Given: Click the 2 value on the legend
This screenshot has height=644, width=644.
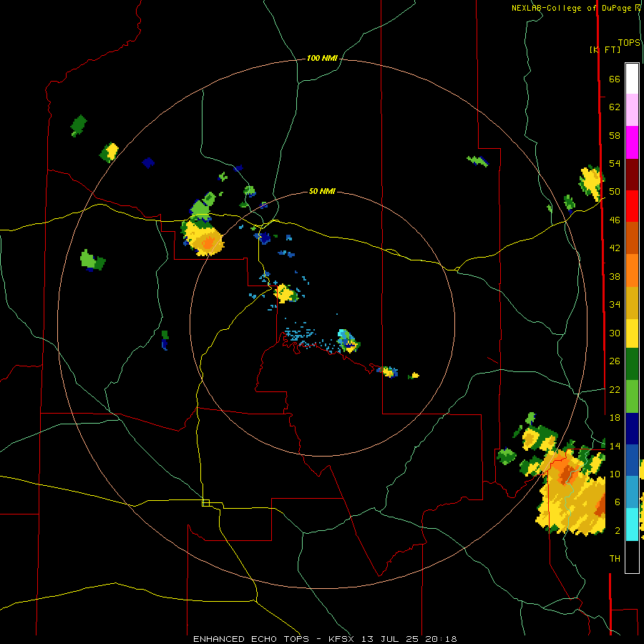Looking at the screenshot, I should pos(617,531).
